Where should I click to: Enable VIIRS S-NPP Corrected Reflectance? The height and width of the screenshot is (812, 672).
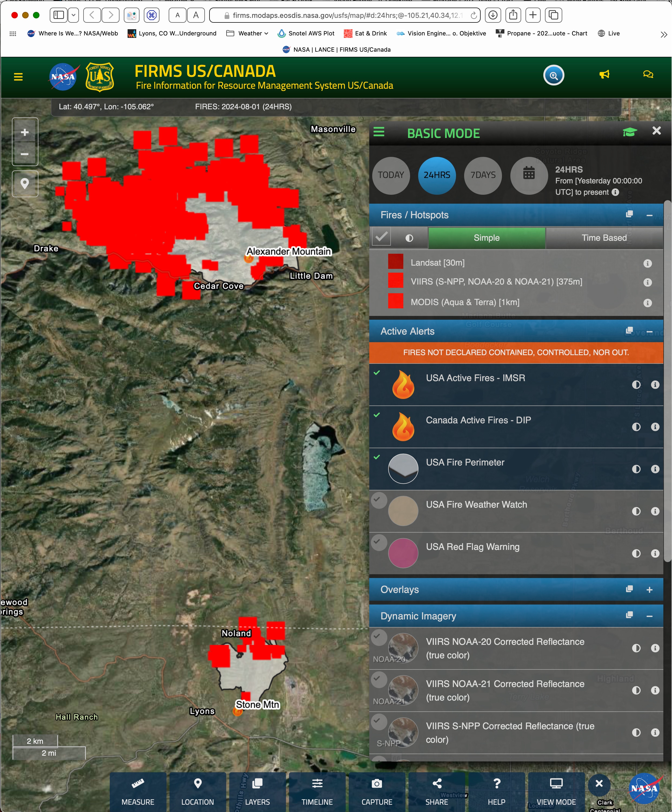tap(379, 722)
